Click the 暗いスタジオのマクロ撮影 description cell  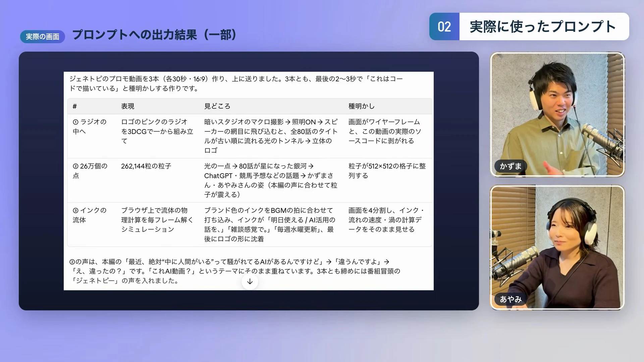271,136
